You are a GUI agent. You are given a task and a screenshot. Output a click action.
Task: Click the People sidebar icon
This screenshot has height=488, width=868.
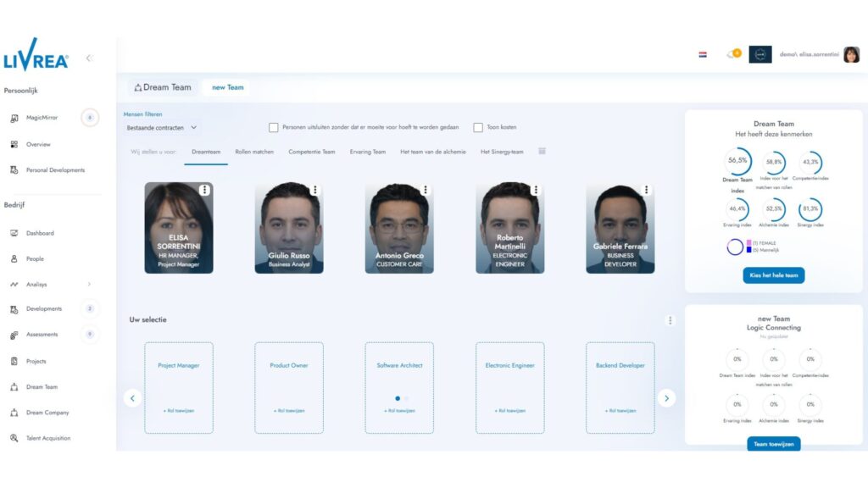tap(14, 258)
